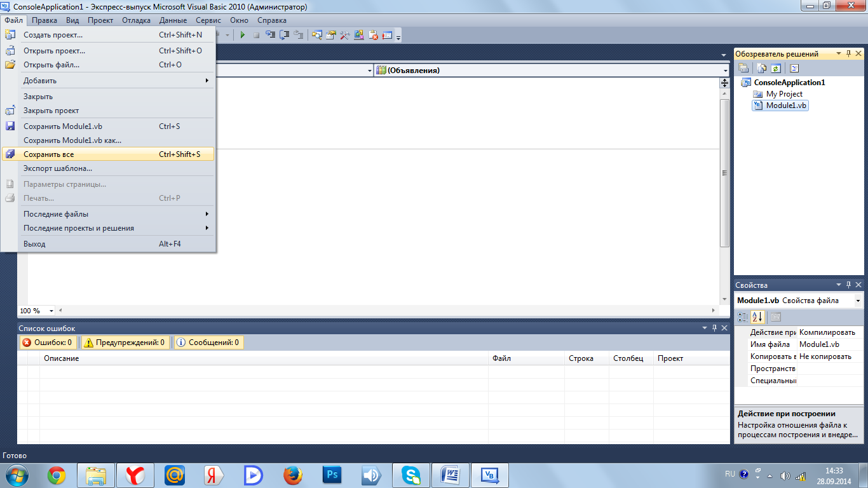Click Property Pages icon in Properties panel

pyautogui.click(x=776, y=316)
